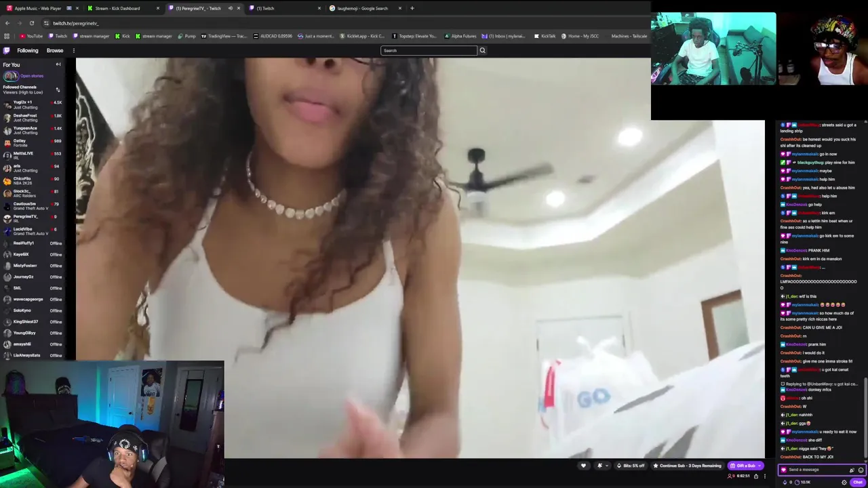This screenshot has height=488, width=868.
Task: Open MeiltsLIVE IRL channel
Action: (x=32, y=155)
